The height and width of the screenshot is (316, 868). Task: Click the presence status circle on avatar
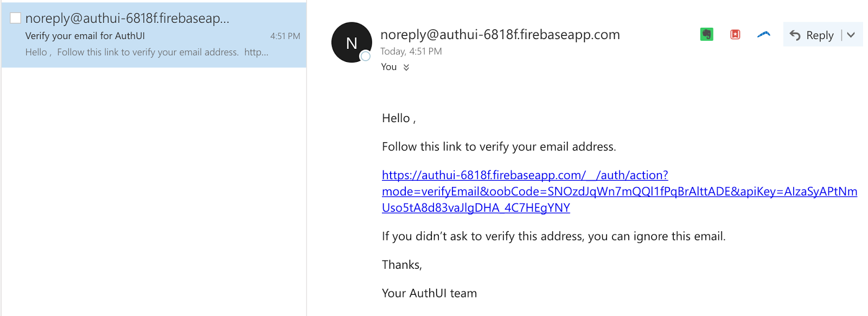click(x=366, y=56)
